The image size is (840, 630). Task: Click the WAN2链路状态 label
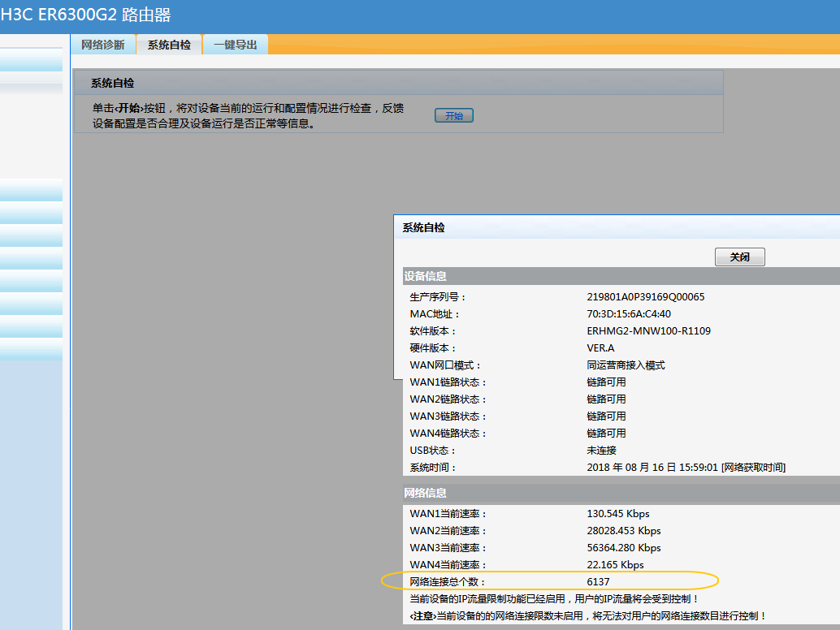[x=448, y=399]
